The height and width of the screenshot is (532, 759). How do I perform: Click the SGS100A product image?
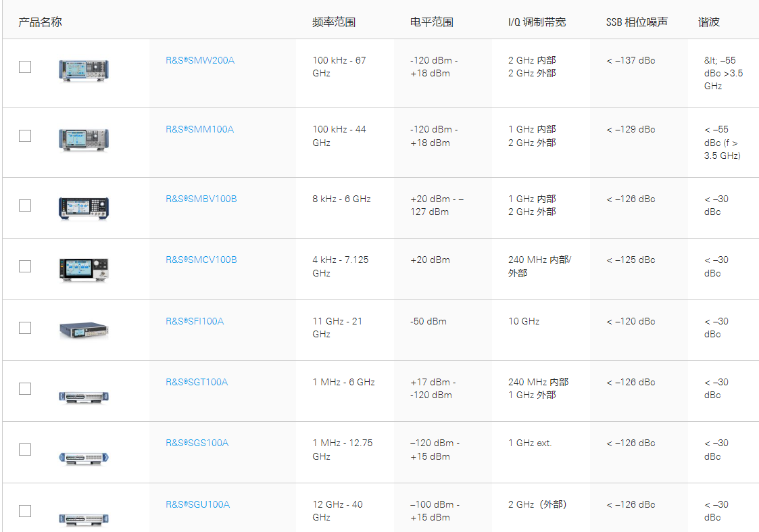click(x=84, y=458)
